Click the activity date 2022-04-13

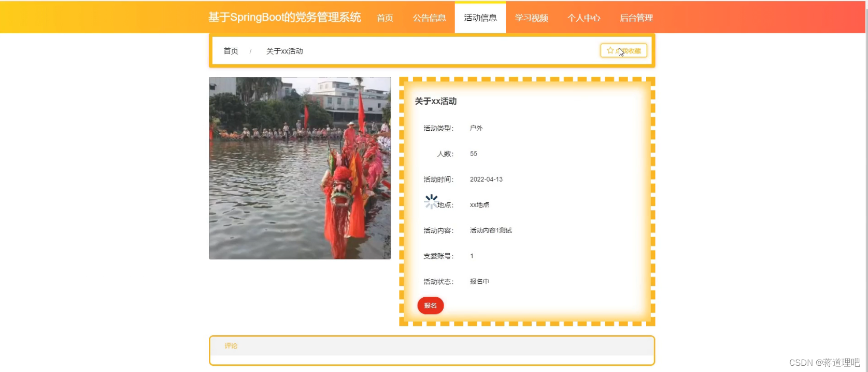pos(486,179)
